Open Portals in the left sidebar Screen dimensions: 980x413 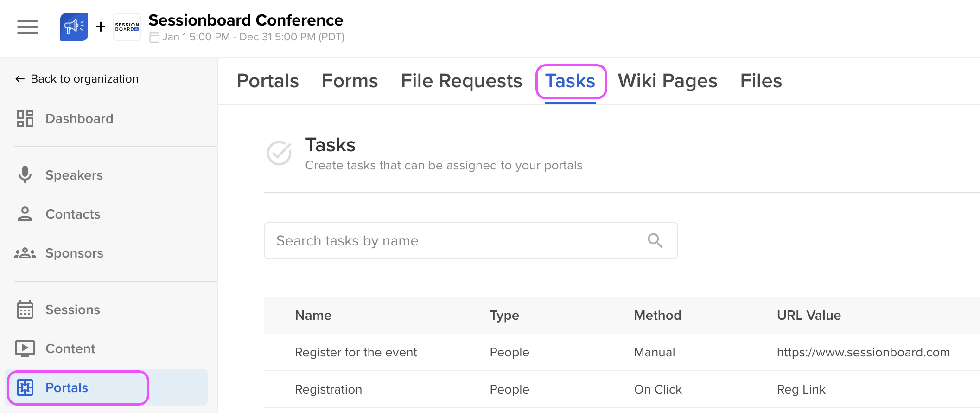tap(67, 387)
